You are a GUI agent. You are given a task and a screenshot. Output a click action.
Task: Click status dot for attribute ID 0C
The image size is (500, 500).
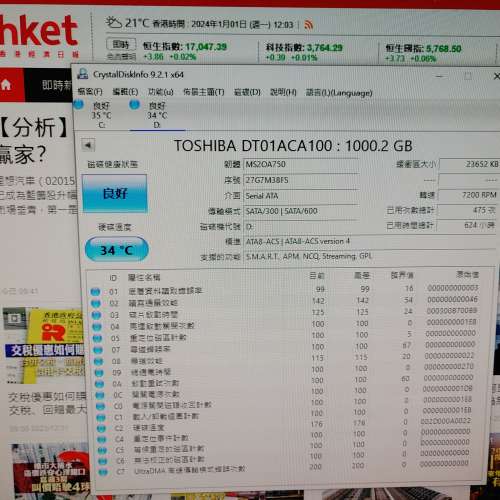point(100,395)
